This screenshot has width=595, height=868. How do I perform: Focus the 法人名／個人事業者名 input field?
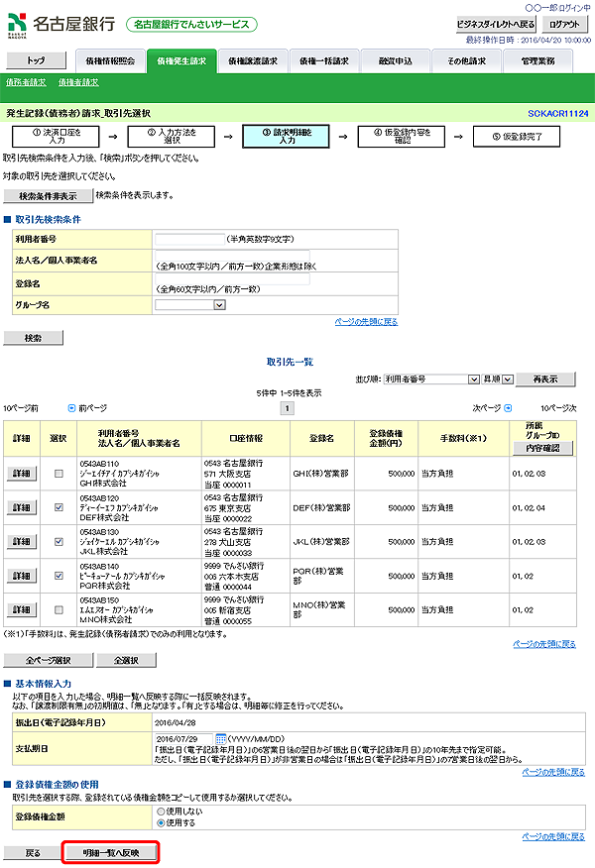232,257
